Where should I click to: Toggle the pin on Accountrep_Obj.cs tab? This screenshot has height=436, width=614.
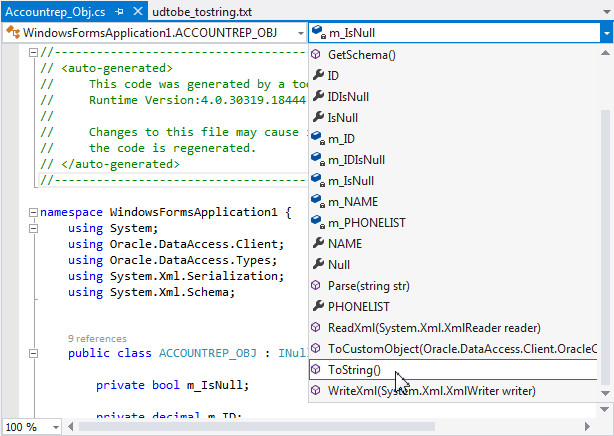click(x=119, y=12)
